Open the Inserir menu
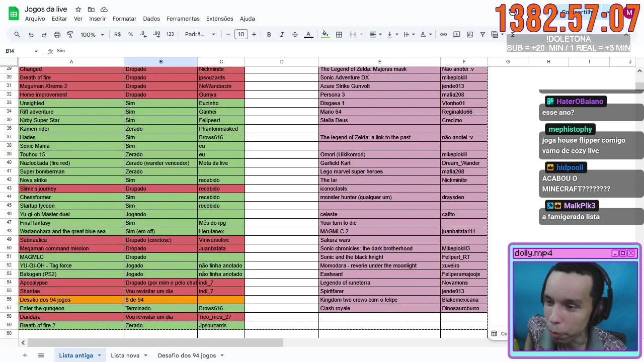The image size is (644, 362). (x=98, y=19)
